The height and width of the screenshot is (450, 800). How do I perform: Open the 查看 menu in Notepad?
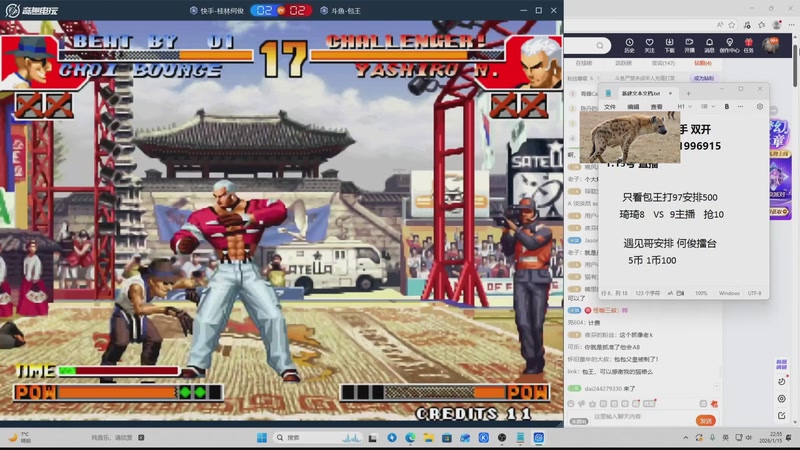656,107
